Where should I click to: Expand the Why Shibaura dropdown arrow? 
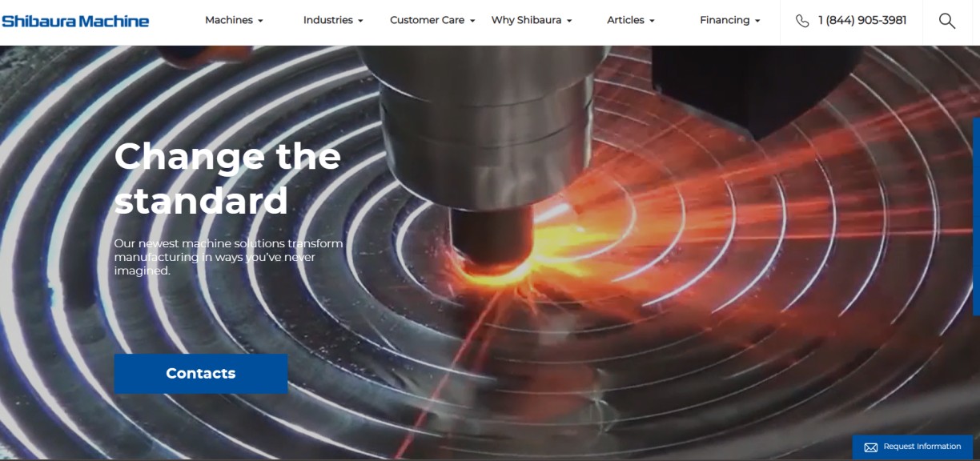[x=569, y=21]
